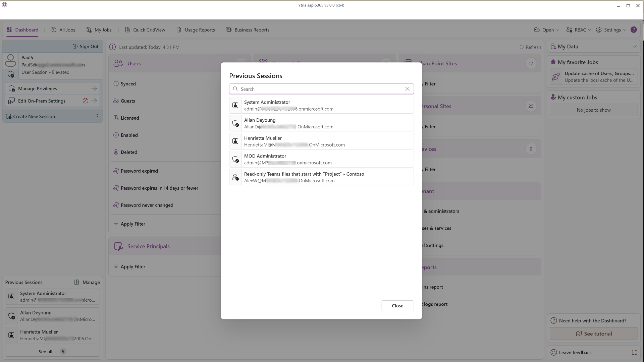This screenshot has width=644, height=362.
Task: Click the Leave feedback expand icon
Action: coord(634,352)
